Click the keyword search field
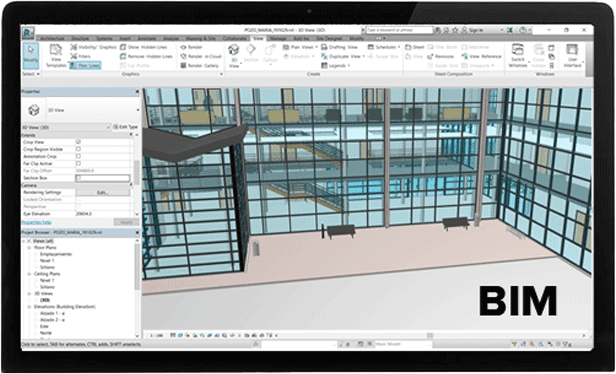 point(400,30)
